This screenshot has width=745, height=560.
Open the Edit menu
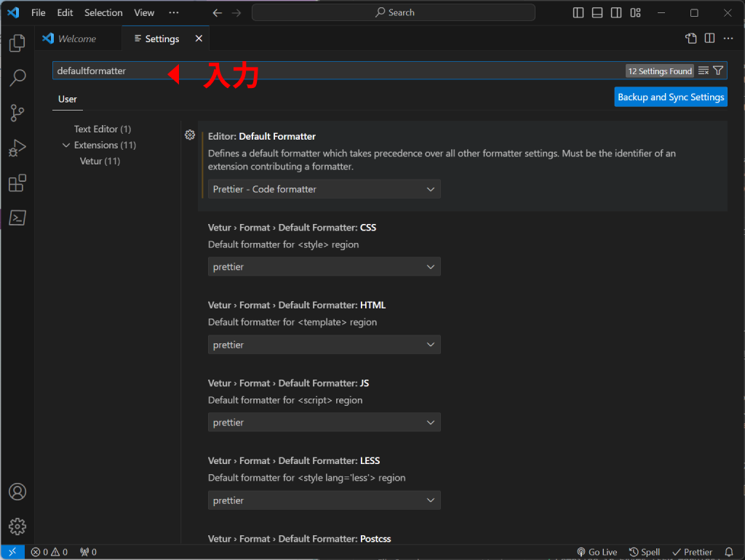[x=65, y=13]
